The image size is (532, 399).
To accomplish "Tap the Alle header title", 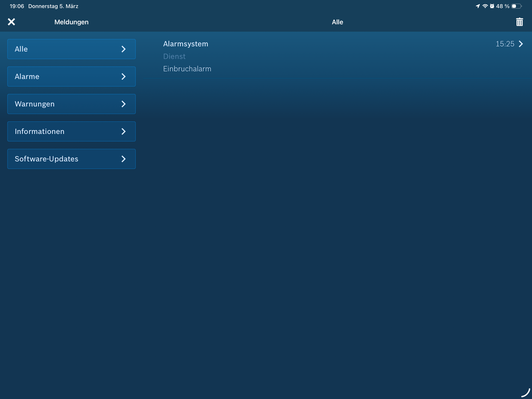I will tap(337, 22).
